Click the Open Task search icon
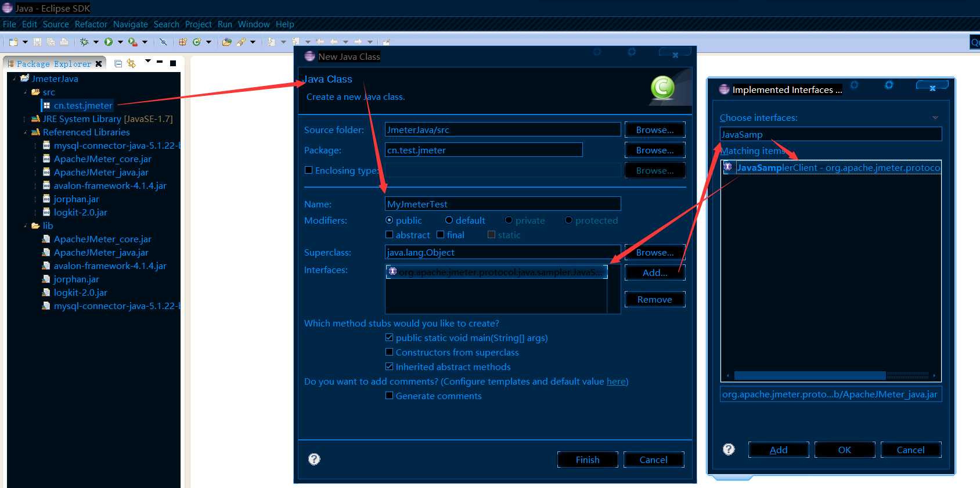 pos(241,42)
